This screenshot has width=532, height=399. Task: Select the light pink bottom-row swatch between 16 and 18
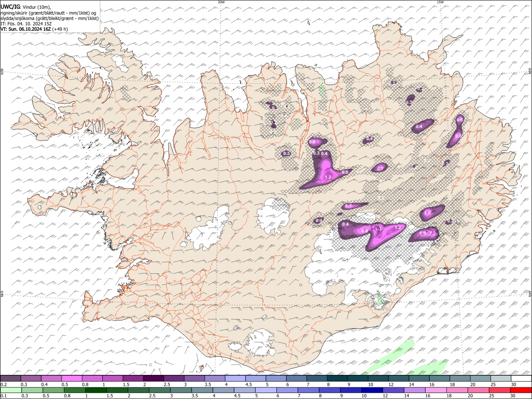click(x=435, y=390)
